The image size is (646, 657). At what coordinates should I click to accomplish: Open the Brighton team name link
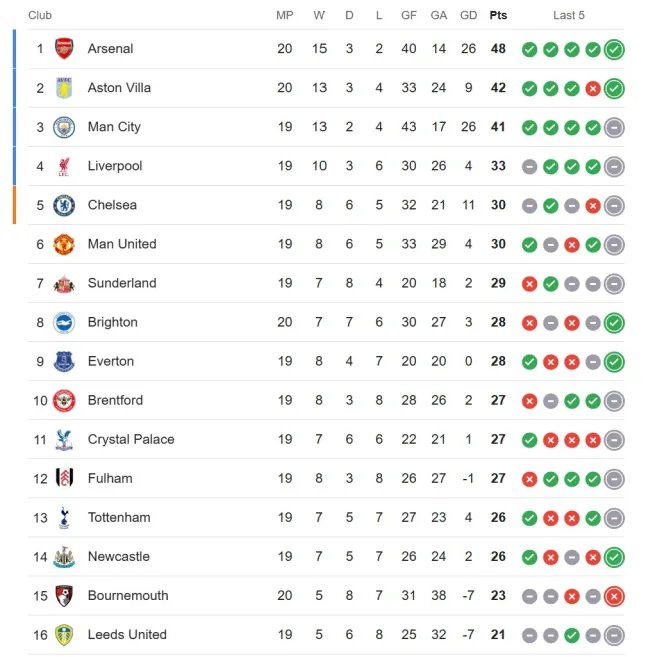tap(113, 322)
